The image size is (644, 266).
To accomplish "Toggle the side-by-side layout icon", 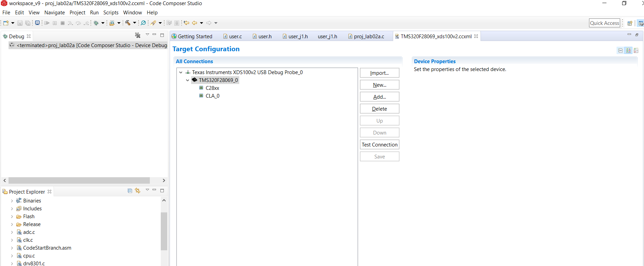I will 628,51.
